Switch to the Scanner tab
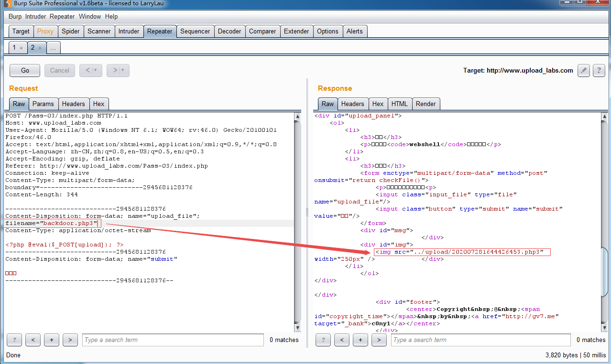The width and height of the screenshot is (611, 364). (99, 31)
